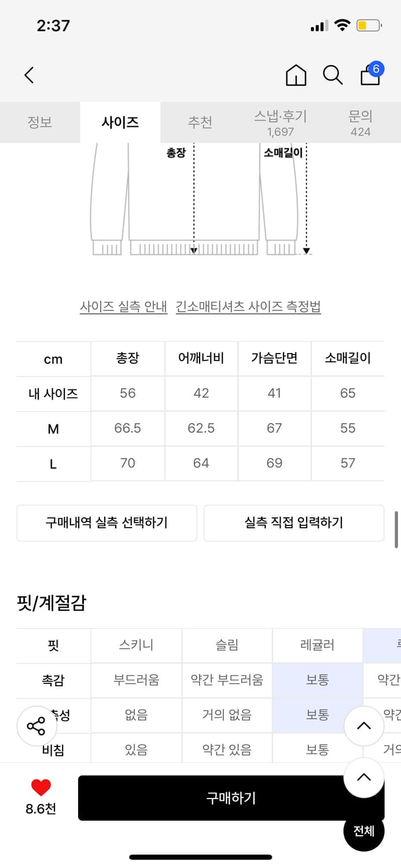Select the 슬림 fit option
This screenshot has width=401, height=868.
coord(227,645)
